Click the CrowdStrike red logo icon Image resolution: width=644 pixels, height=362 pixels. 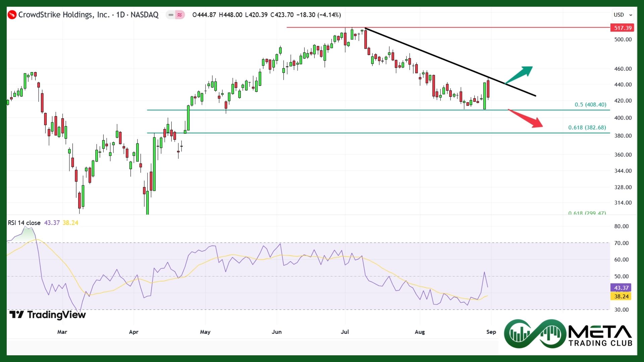pyautogui.click(x=12, y=15)
